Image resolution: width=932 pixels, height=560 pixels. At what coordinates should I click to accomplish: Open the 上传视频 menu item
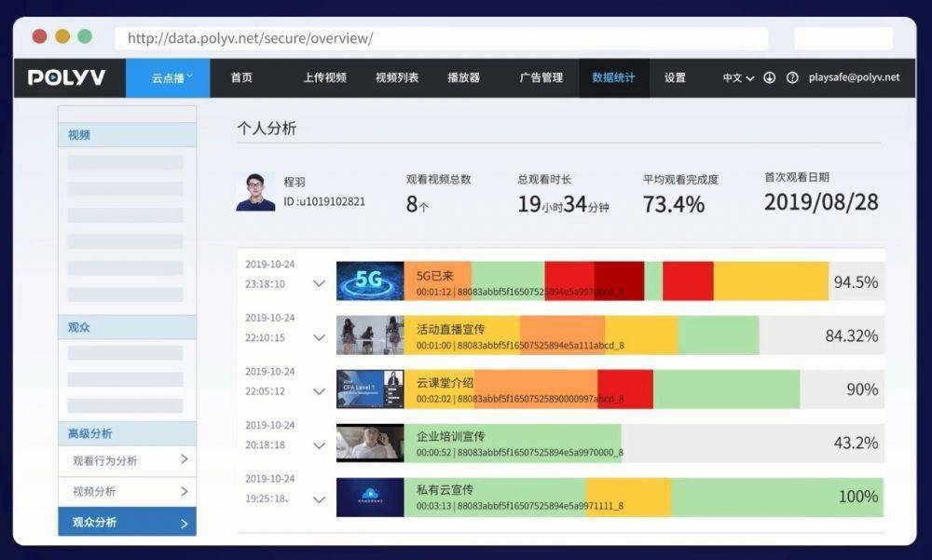pyautogui.click(x=324, y=78)
